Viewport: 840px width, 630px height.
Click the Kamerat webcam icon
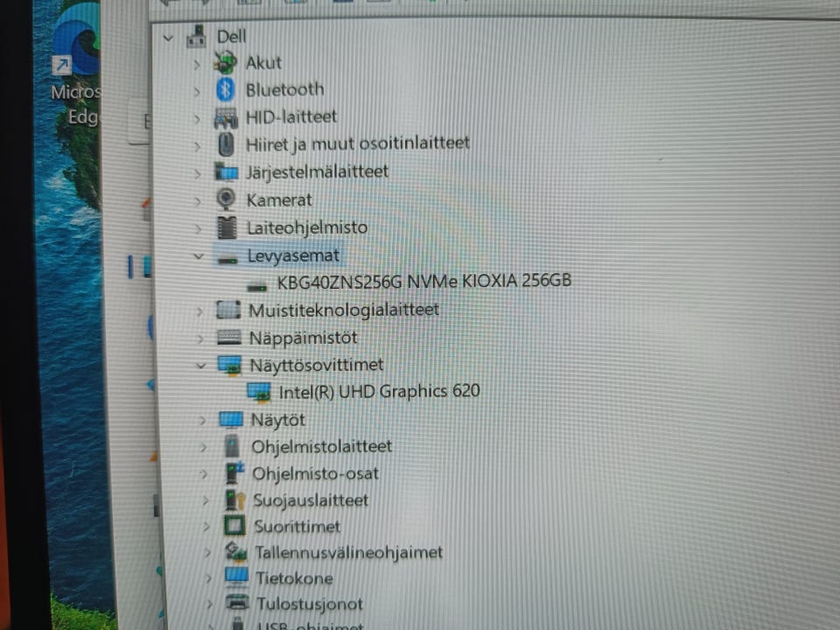(226, 199)
